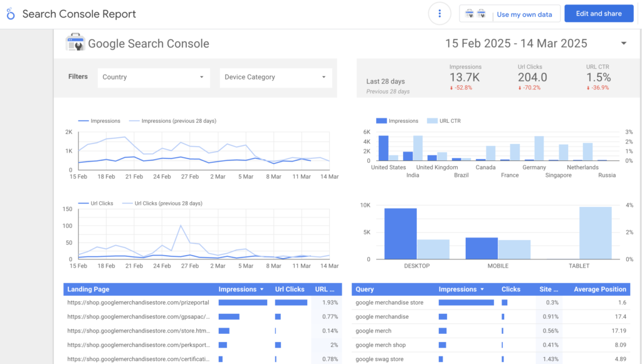The image size is (642, 364).
Task: Click the sort arrow in Landing Page table's Impressions column
Action: click(261, 289)
